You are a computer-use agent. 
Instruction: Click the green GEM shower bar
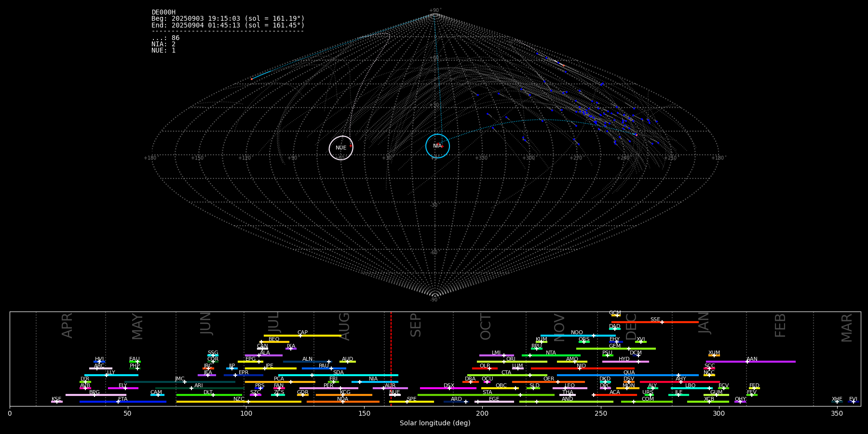click(616, 349)
